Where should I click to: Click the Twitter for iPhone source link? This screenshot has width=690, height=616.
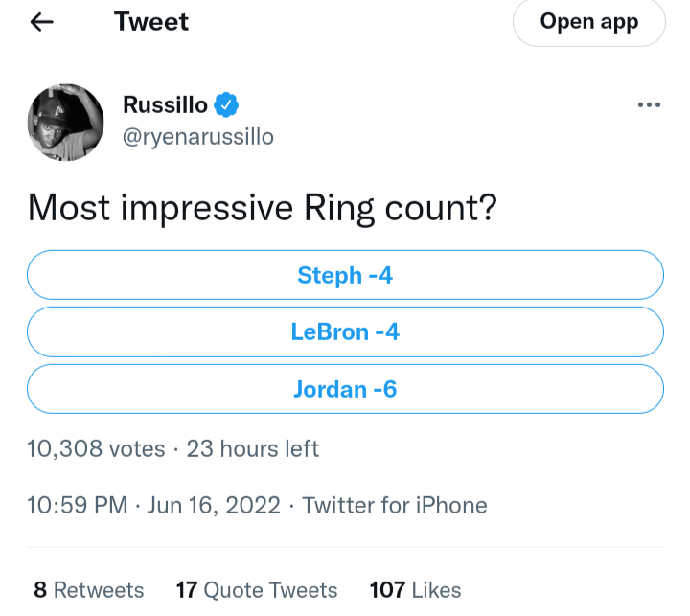point(395,505)
